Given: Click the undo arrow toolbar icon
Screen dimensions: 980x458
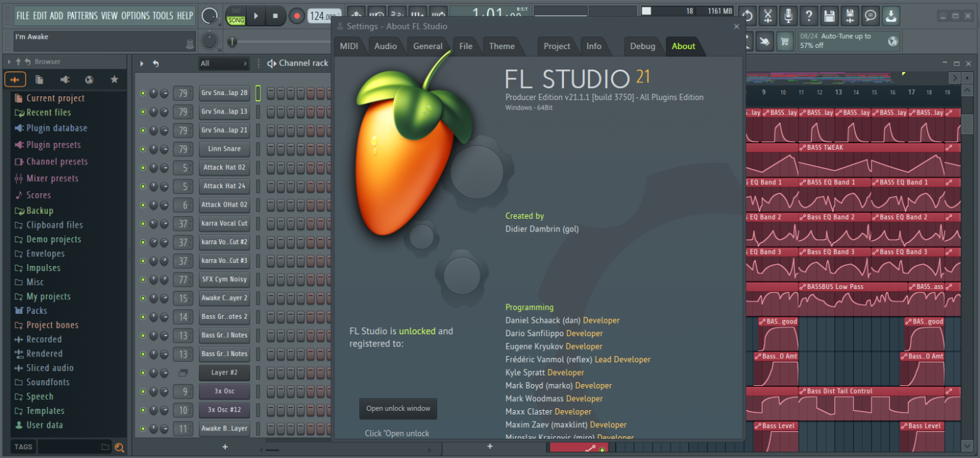Looking at the screenshot, I should [x=746, y=16].
